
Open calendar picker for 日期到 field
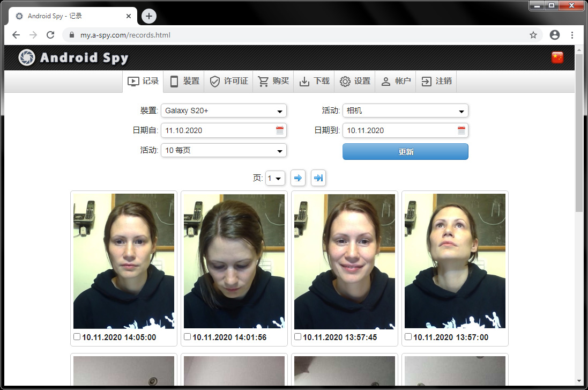pos(462,130)
